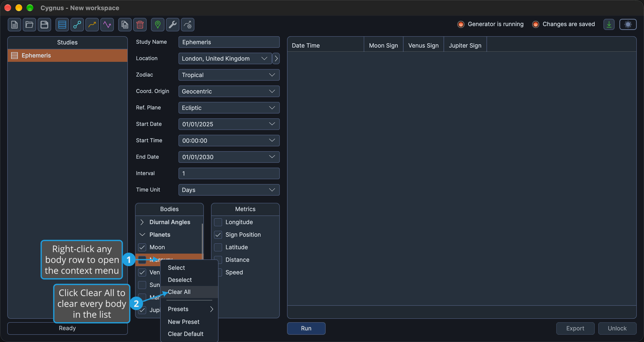Uncheck the Moon body checkbox
Screen dimensions: 644x342
[142, 247]
